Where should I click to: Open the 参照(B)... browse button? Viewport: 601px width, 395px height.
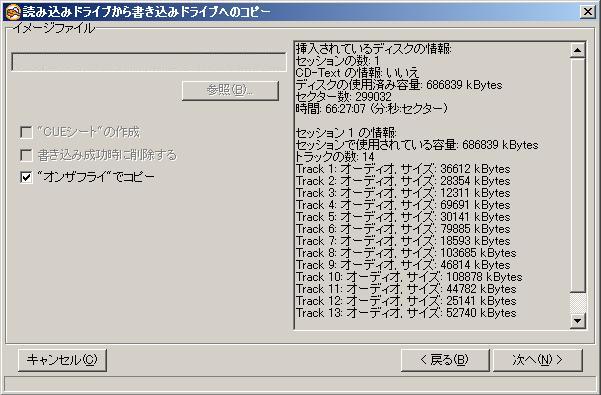pyautogui.click(x=230, y=90)
